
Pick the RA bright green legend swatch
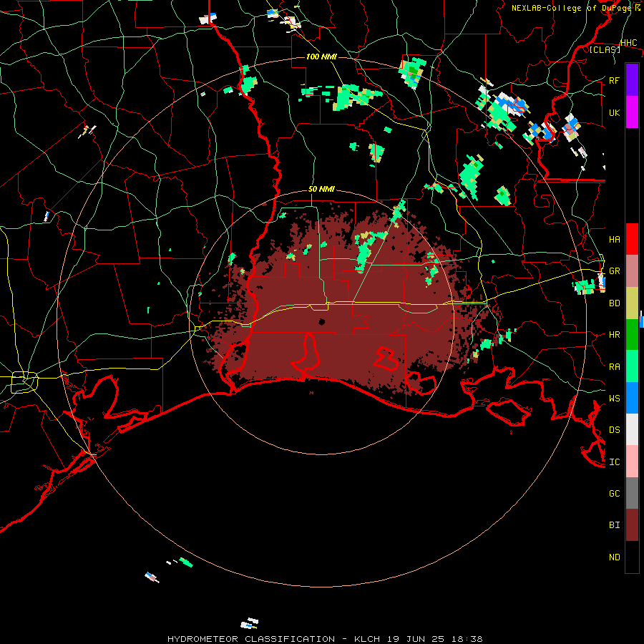[632, 366]
